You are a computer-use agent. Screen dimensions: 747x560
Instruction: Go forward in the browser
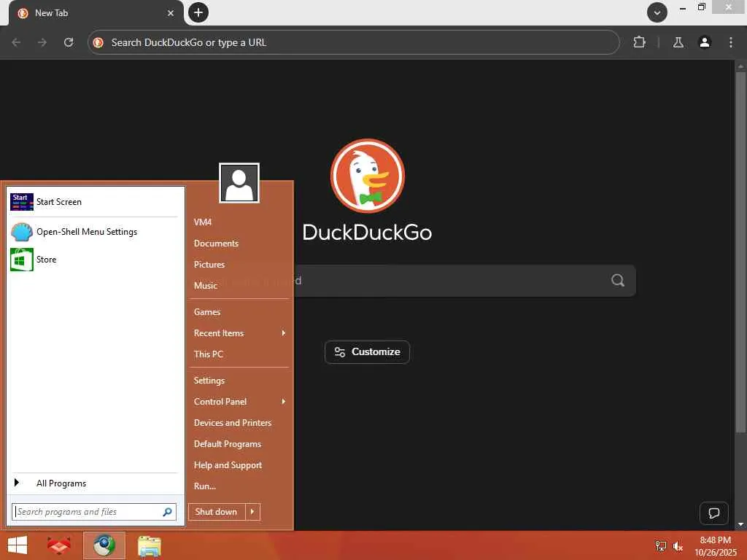[x=42, y=42]
